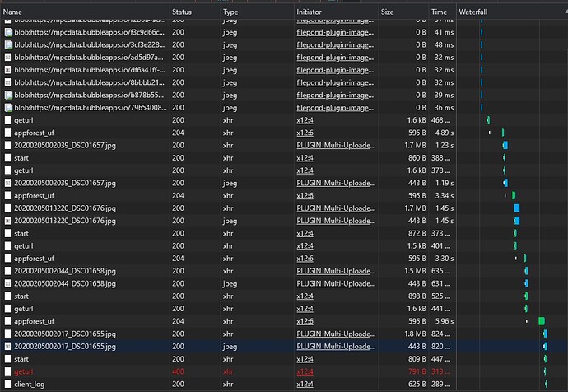Click thumbnail icon of 1.19 s DSC01657.jpg jpeg request
568x392 pixels.
(x=7, y=183)
